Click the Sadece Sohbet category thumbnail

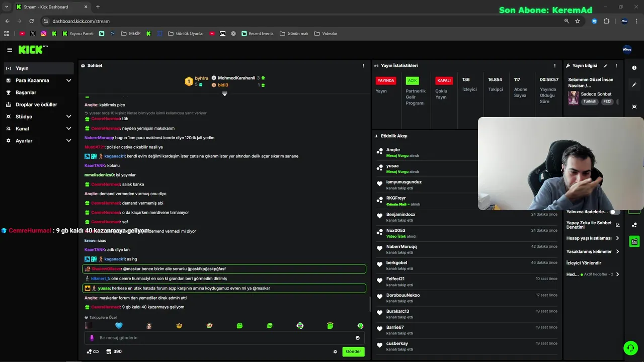[573, 98]
